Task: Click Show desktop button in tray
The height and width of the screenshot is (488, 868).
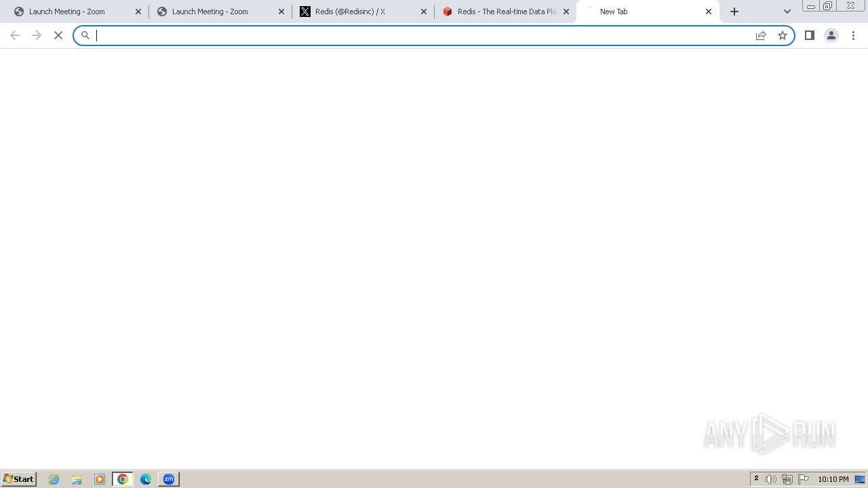Action: pos(861,479)
